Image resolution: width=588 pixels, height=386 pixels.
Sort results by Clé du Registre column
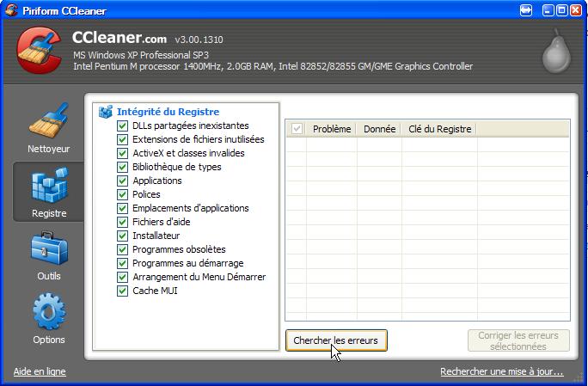[439, 129]
